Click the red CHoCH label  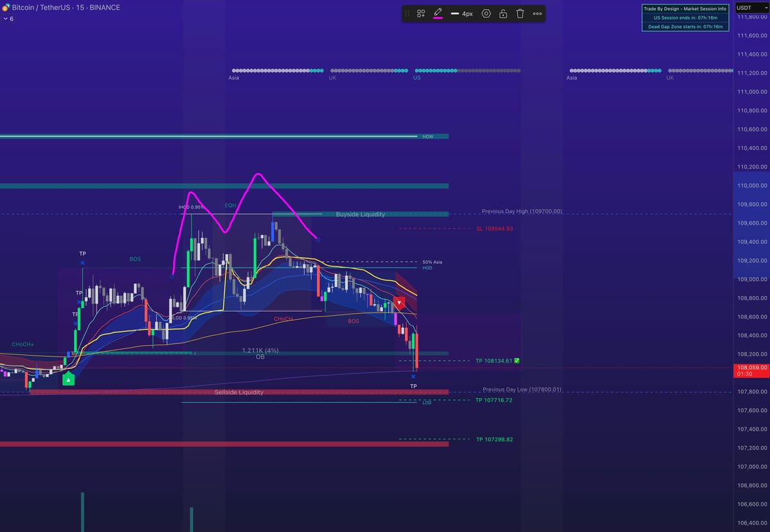(x=283, y=319)
